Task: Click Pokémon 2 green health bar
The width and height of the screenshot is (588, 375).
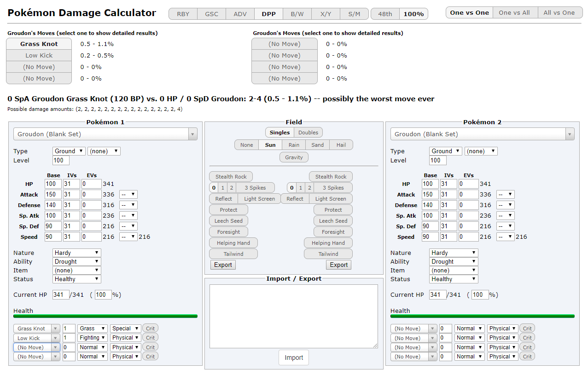Action: coord(483,316)
